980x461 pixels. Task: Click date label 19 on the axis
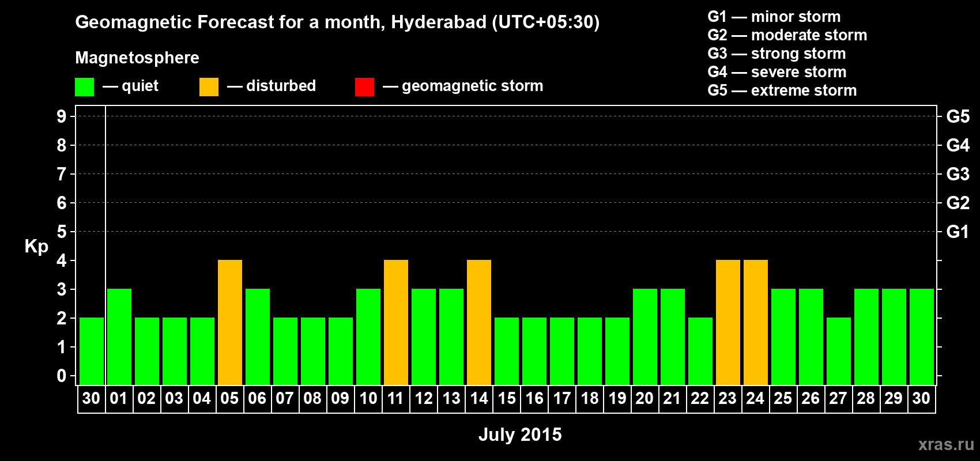617,399
